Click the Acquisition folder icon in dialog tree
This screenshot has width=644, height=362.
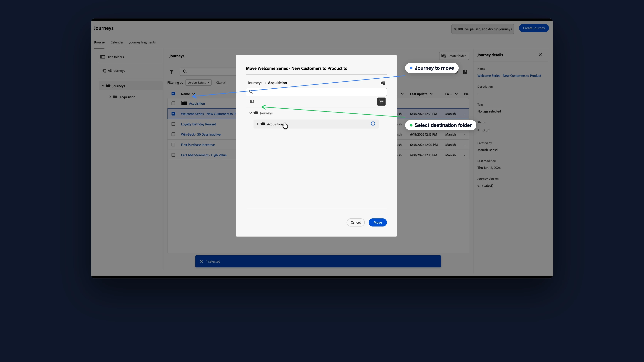point(263,124)
